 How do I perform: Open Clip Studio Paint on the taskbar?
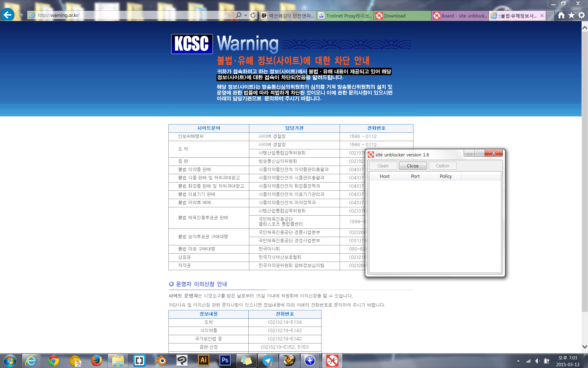(x=183, y=361)
